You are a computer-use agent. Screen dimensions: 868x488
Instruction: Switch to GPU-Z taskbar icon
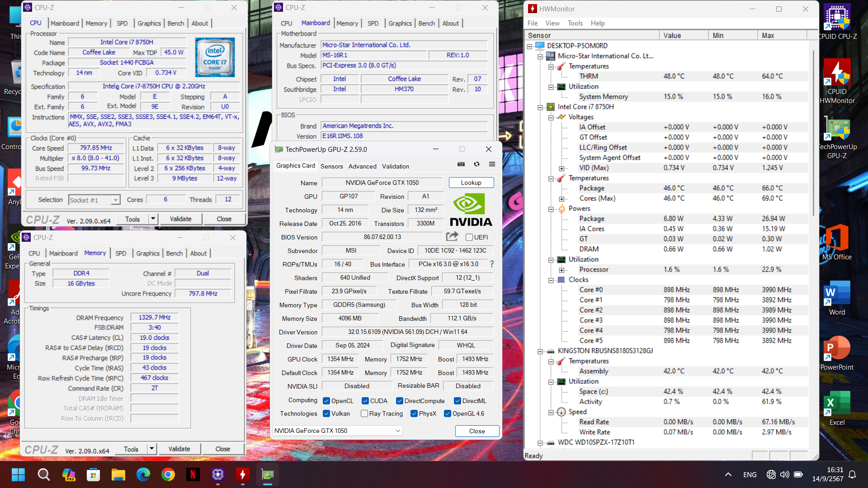tap(267, 474)
